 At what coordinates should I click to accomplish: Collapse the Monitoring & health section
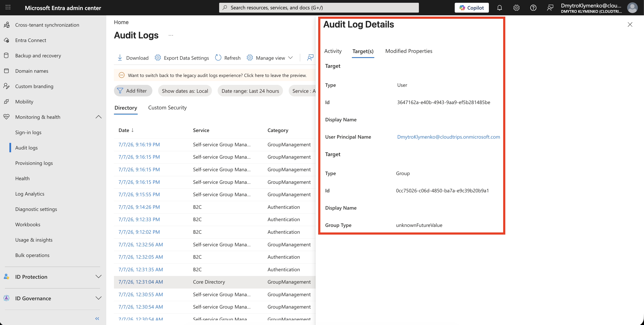(x=99, y=117)
